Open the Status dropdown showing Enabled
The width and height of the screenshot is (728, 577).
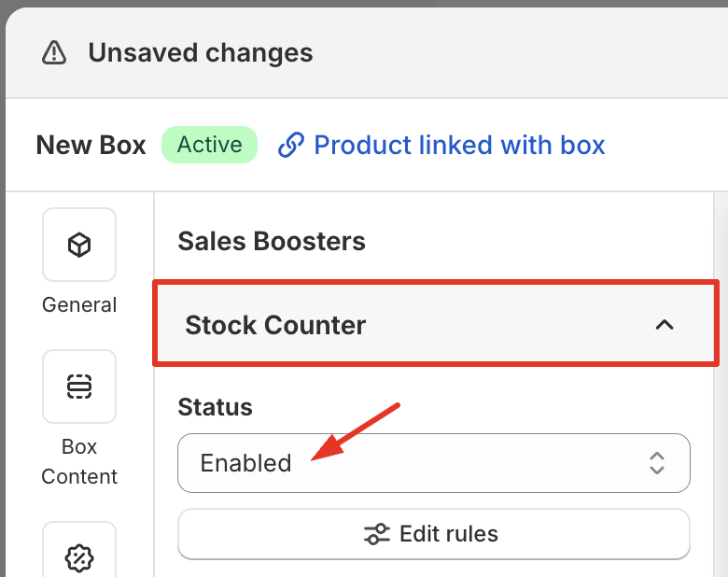[x=411, y=462]
